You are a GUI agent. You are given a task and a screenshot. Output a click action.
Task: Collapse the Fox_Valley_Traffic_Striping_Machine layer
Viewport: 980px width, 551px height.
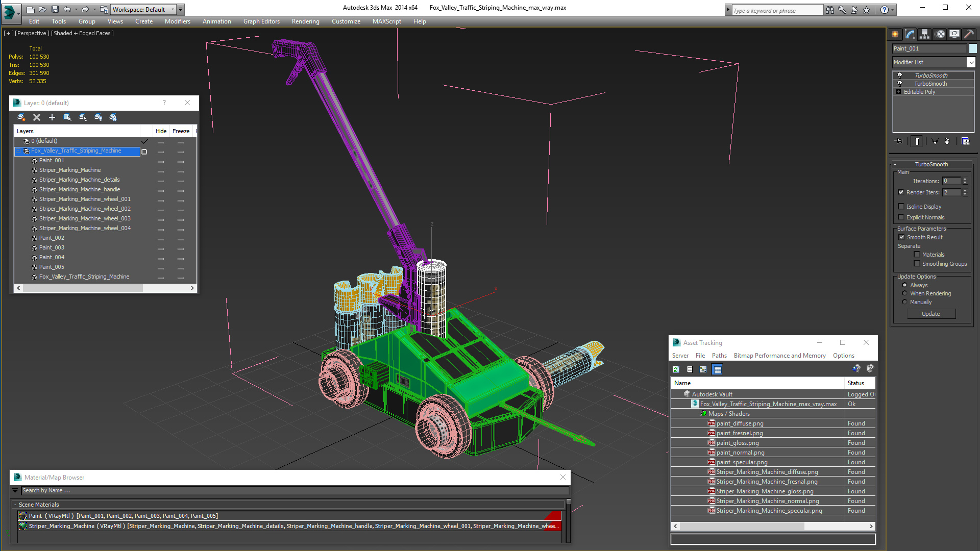(18, 151)
